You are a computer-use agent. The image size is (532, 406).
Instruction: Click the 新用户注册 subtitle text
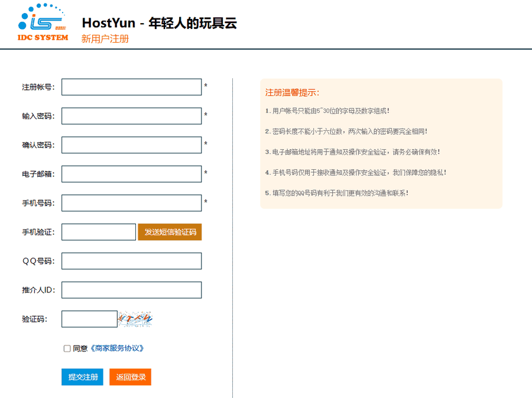click(x=105, y=38)
